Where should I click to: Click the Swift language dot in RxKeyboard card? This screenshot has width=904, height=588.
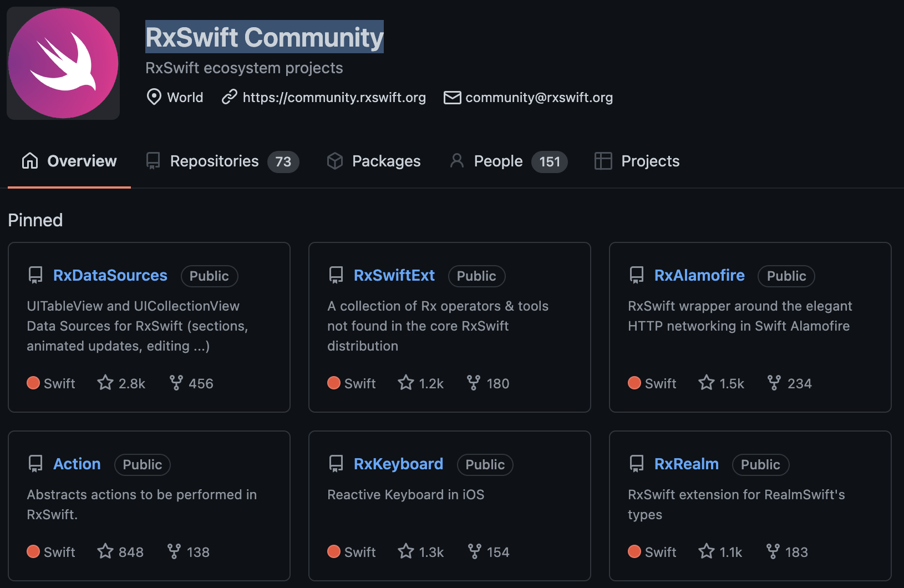pyautogui.click(x=334, y=552)
